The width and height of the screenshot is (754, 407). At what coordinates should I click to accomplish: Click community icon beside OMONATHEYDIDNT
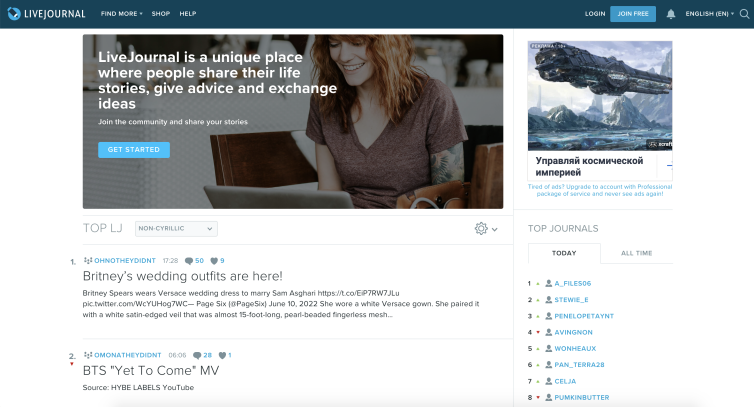point(88,355)
